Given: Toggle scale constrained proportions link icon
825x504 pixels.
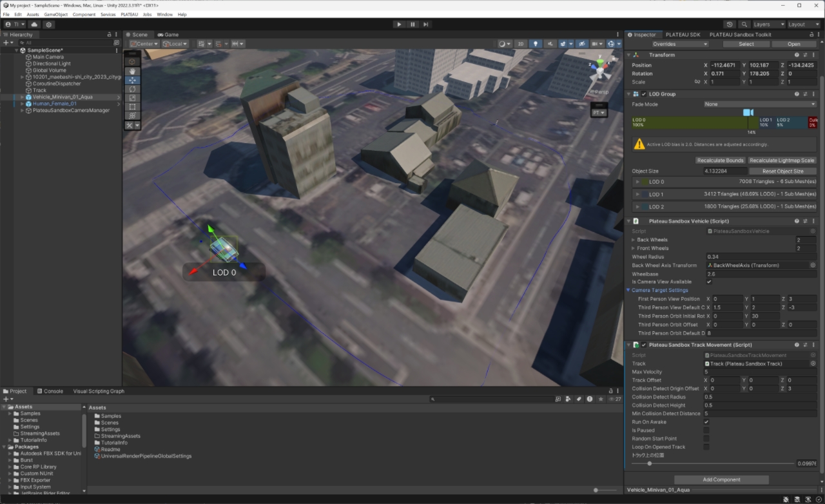Looking at the screenshot, I should click(697, 82).
